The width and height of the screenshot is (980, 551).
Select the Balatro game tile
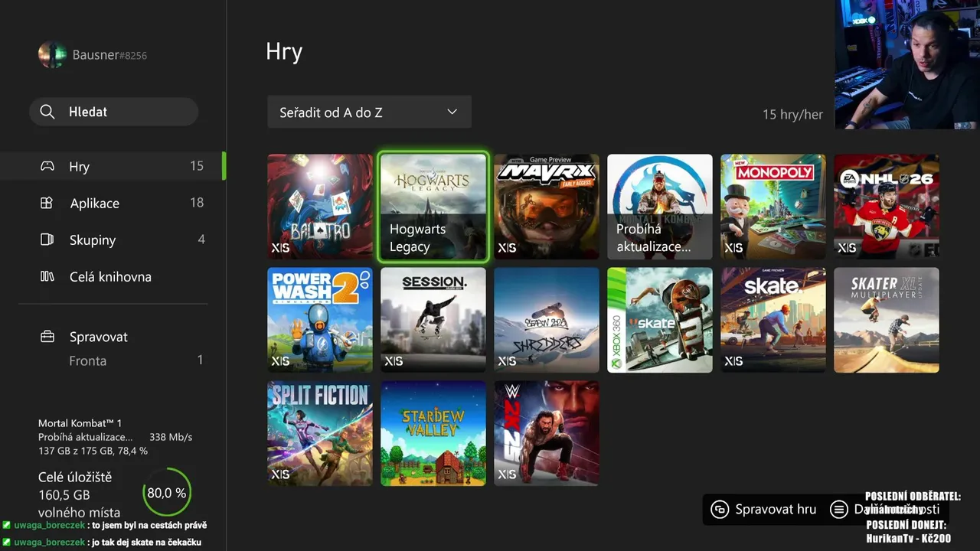coord(320,207)
